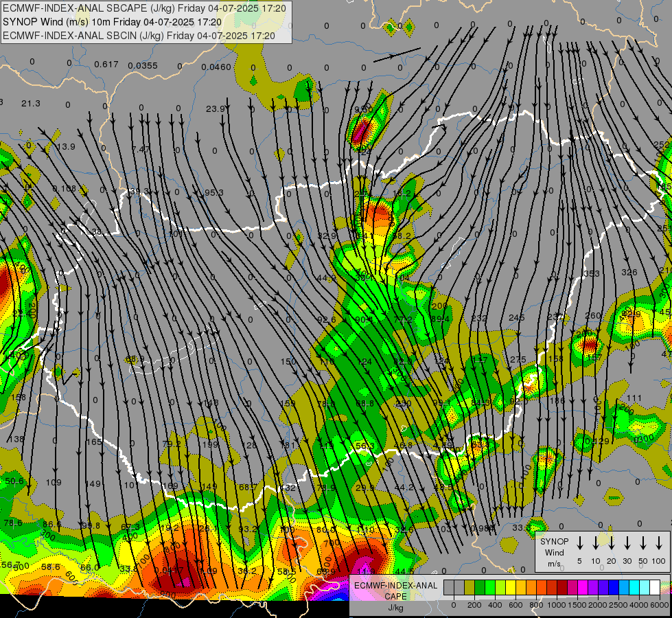The image size is (672, 618).
Task: Click 'ECMWF-INDEX-ANAL CAPE' legend label
Action: (396, 591)
